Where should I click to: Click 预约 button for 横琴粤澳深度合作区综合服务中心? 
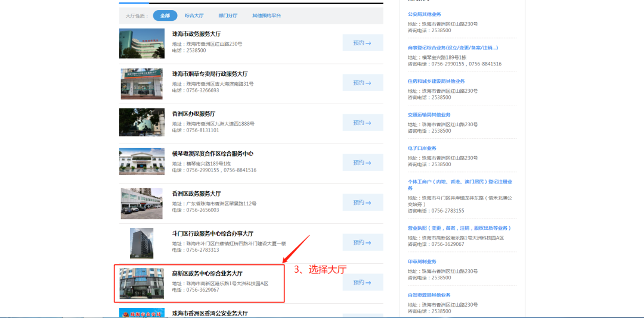[363, 163]
